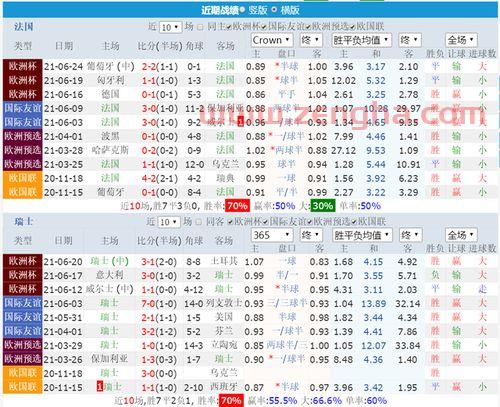Open the Crown bookmaker dropdown
Screen dimensions: 500x407
[x=272, y=40]
